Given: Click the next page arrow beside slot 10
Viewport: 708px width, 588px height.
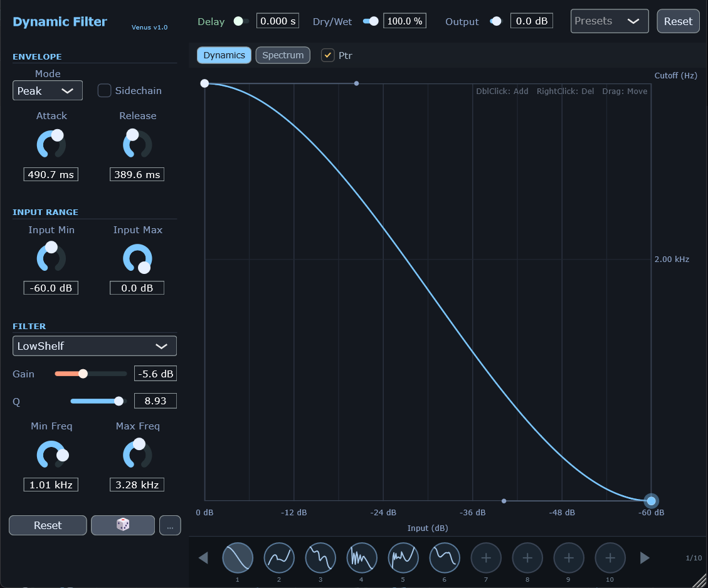Looking at the screenshot, I should [645, 557].
